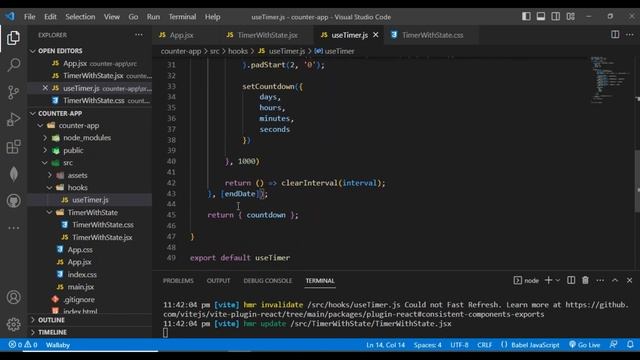Open editor more actions menu
Viewport: 640px width, 360px height.
pyautogui.click(x=630, y=35)
